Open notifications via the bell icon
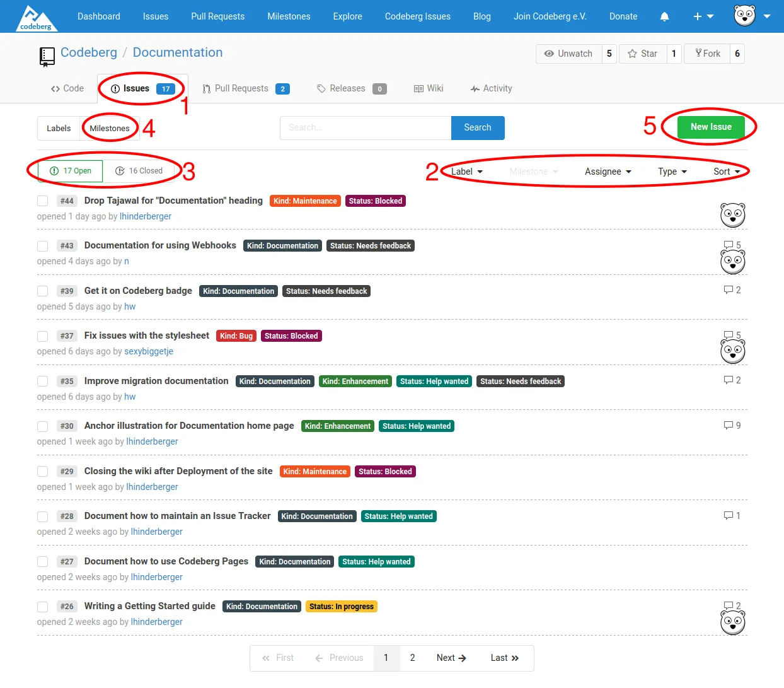This screenshot has height=688, width=784. click(664, 16)
